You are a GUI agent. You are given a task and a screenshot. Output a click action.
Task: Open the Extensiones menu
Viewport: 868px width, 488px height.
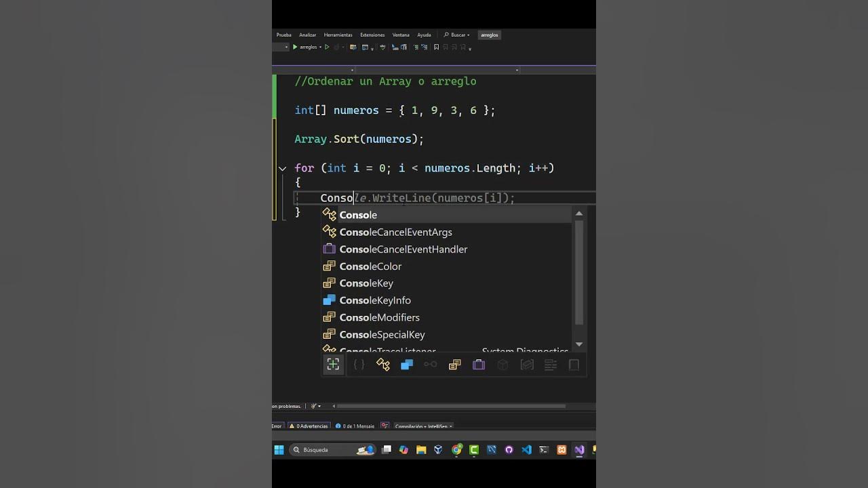tap(372, 35)
